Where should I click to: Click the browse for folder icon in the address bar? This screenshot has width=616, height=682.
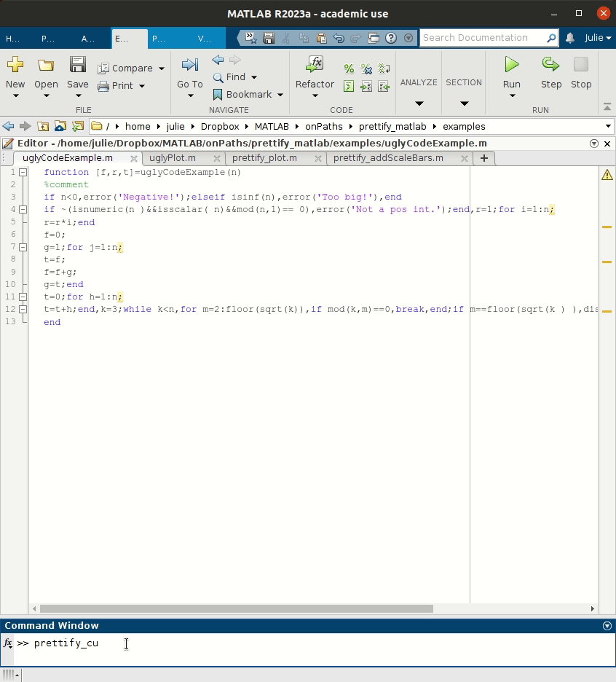click(x=60, y=127)
